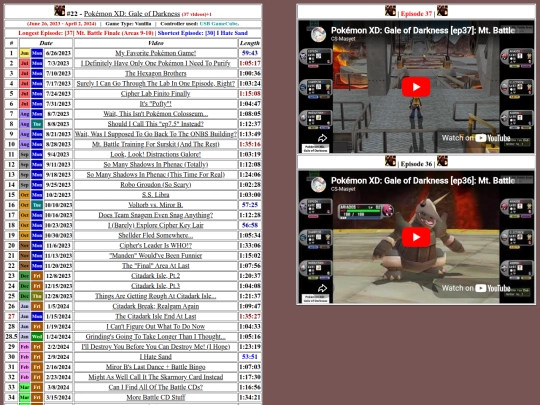Open 'Wait, This Isn't Pokémon Colosseum...' link
Image resolution: width=540 pixels, height=405 pixels.
(x=156, y=114)
